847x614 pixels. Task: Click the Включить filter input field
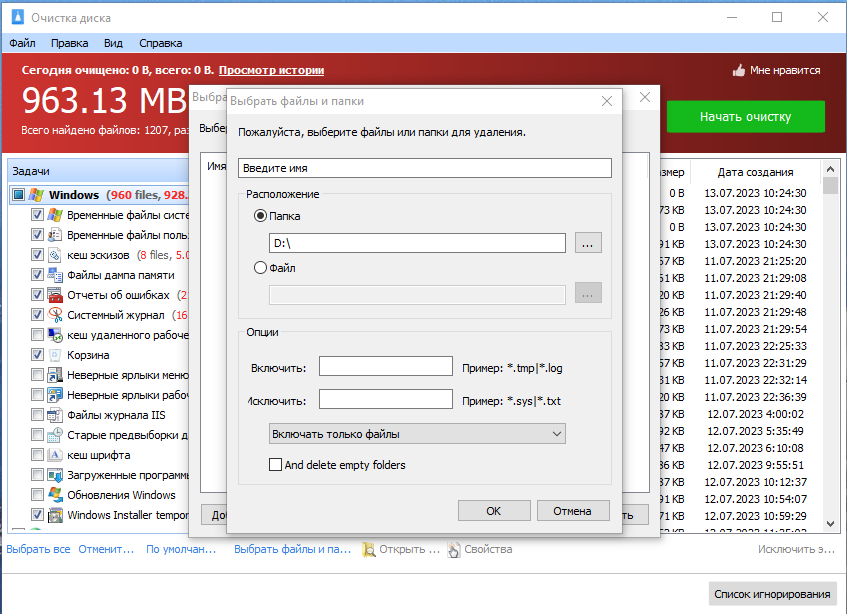tap(386, 366)
